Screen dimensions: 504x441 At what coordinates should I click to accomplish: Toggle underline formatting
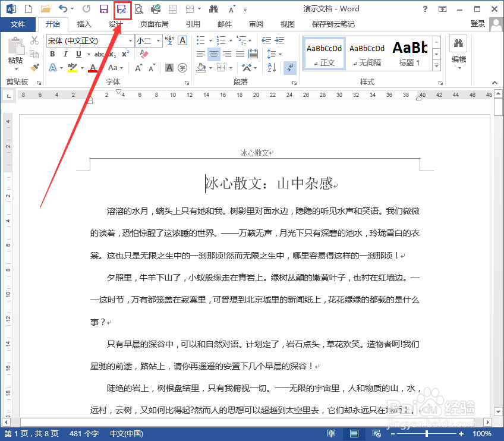click(78, 54)
